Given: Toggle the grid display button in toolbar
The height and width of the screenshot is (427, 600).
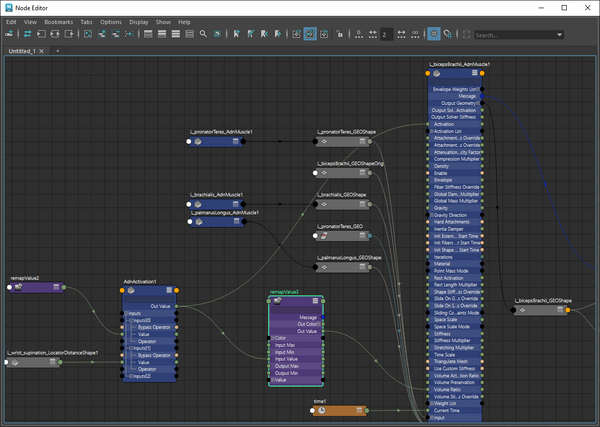Looking at the screenshot, I should click(x=434, y=34).
